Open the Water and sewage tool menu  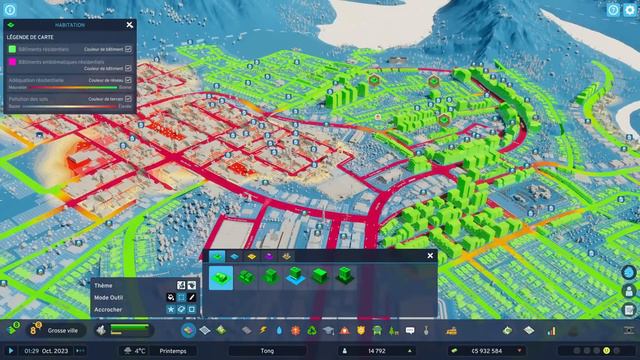[x=279, y=330]
